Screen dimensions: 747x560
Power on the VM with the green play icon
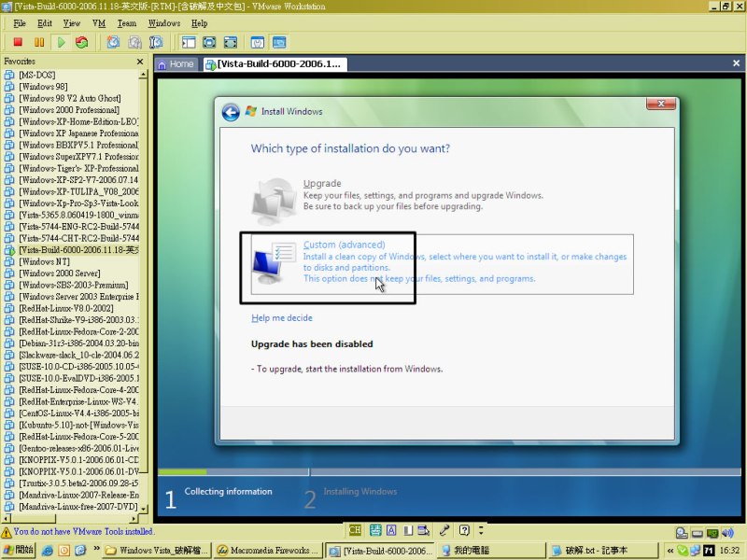(x=61, y=42)
